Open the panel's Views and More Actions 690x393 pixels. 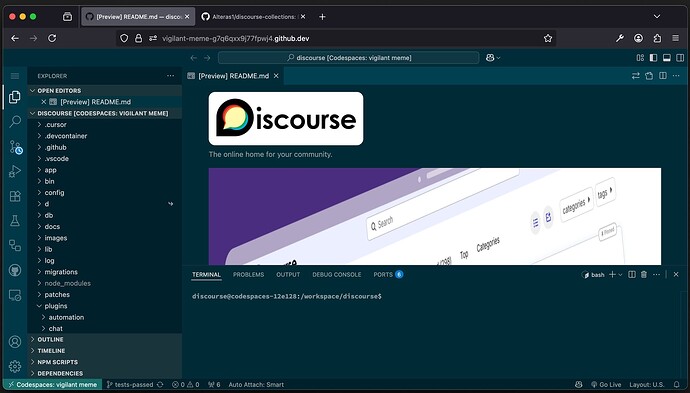click(x=657, y=275)
